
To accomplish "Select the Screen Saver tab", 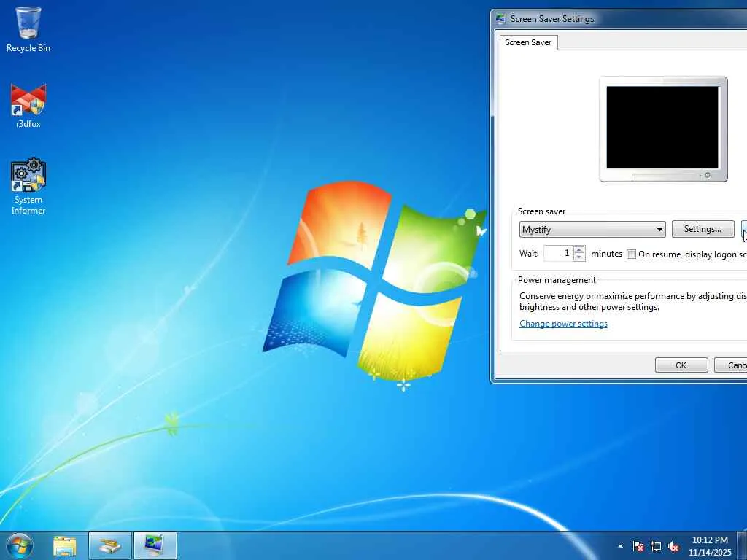I will pyautogui.click(x=528, y=42).
